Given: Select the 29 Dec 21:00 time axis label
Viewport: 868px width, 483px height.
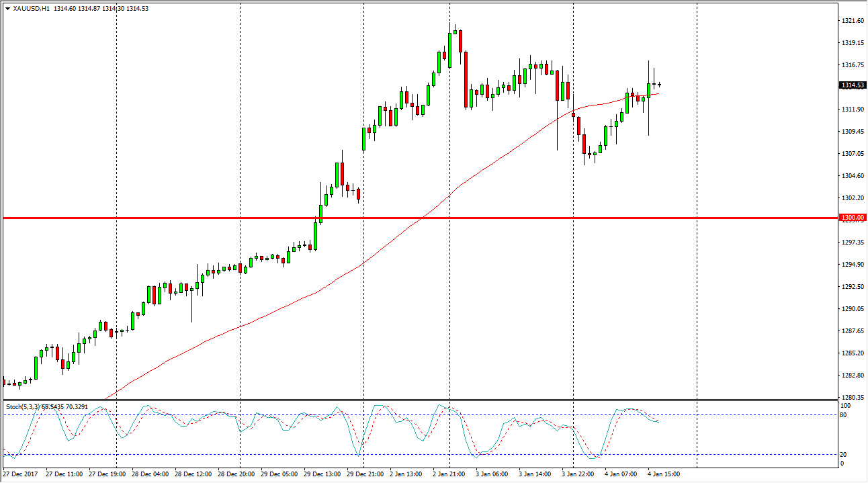Looking at the screenshot, I should click(365, 474).
